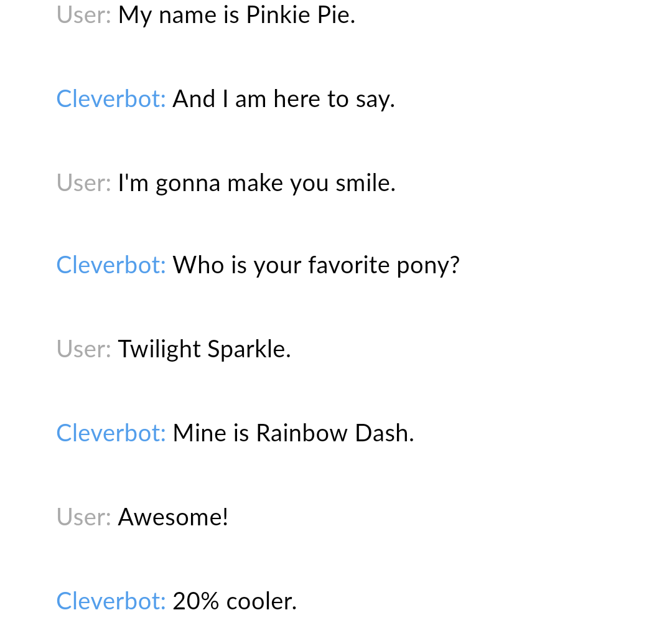This screenshot has height=638, width=672.
Task: Click the reply 'And I am here to say.'
Action: click(x=284, y=100)
